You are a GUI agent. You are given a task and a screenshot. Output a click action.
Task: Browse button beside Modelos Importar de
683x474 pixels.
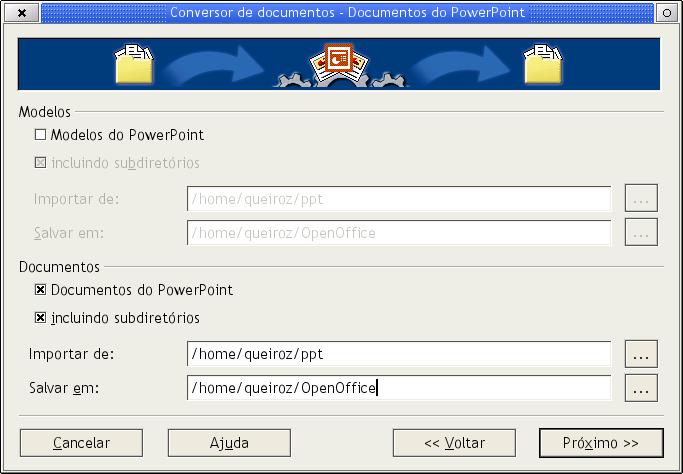[641, 198]
